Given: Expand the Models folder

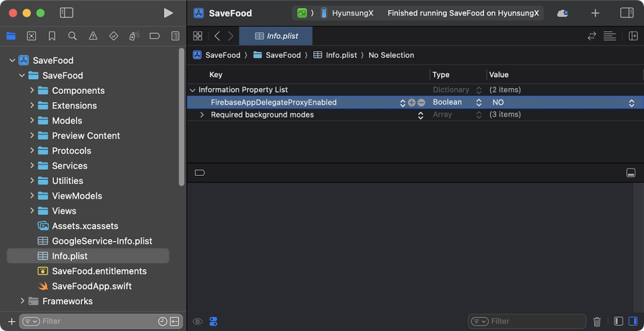Looking at the screenshot, I should point(32,121).
